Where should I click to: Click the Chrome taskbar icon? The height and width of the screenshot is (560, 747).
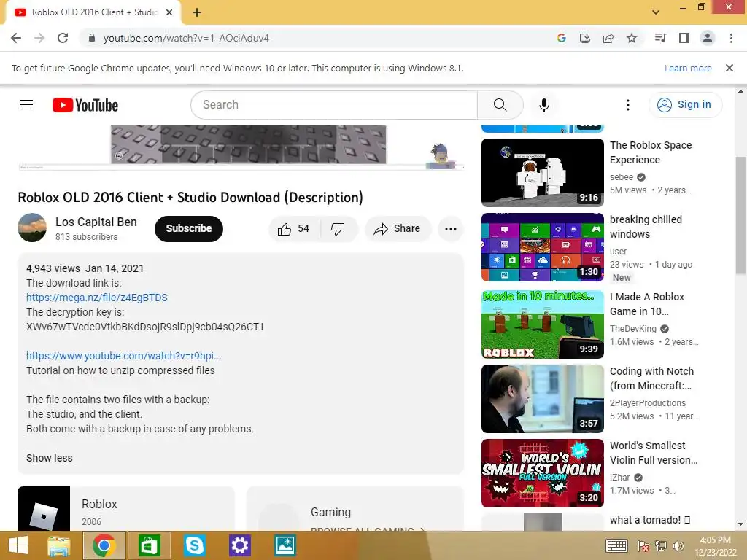(x=104, y=545)
